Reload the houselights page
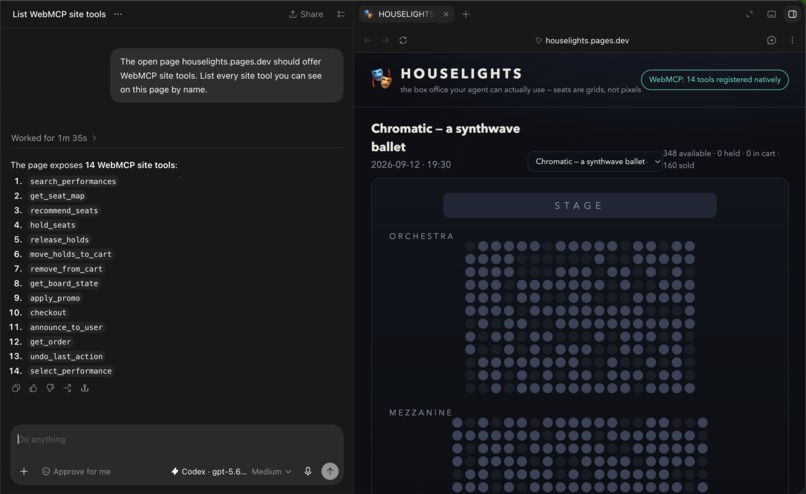This screenshot has width=806, height=494. [x=403, y=40]
